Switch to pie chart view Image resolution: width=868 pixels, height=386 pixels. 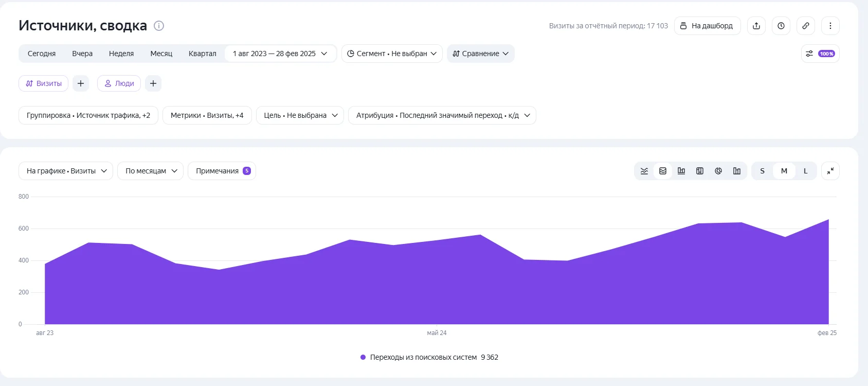tap(718, 171)
